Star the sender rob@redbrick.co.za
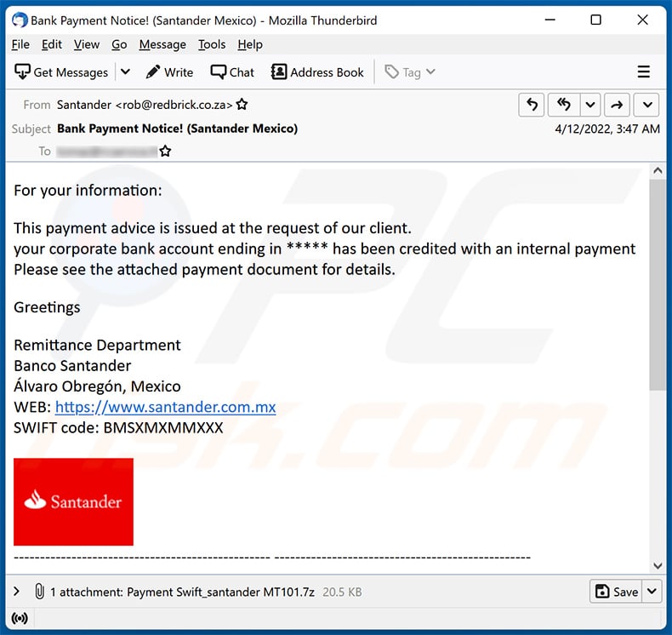This screenshot has width=672, height=635. [242, 104]
